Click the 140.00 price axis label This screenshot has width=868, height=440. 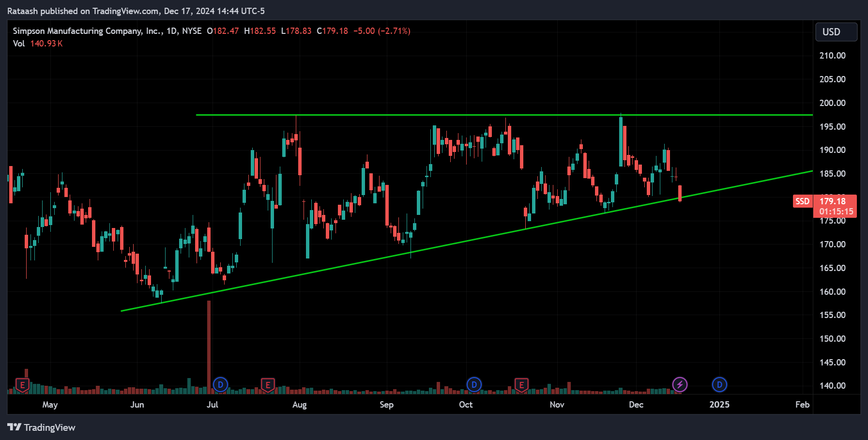[832, 386]
